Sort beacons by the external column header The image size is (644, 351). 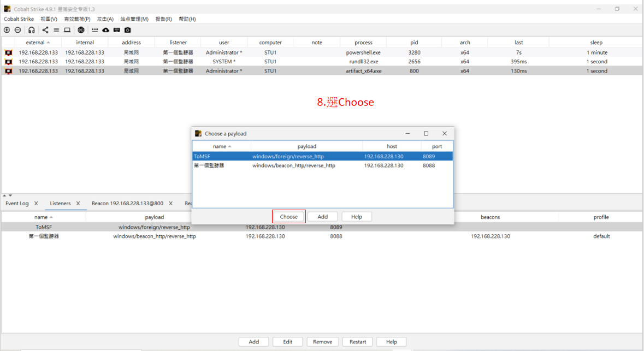tap(38, 42)
